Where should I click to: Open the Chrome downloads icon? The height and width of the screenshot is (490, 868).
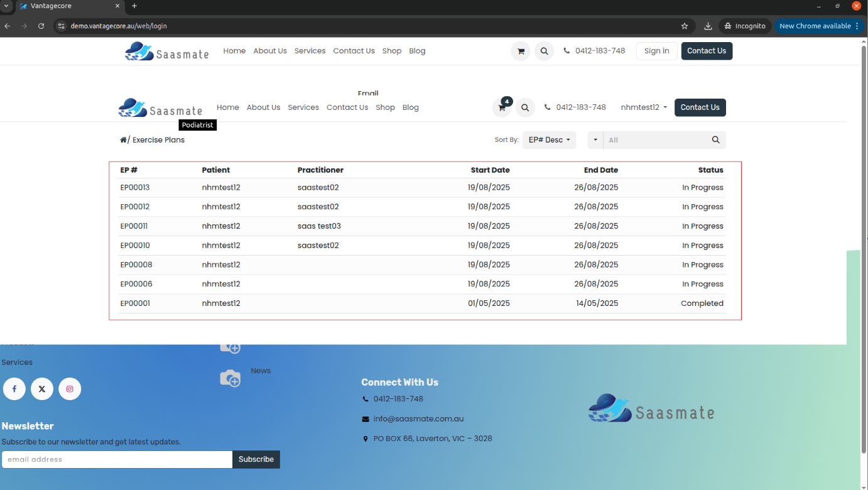[x=708, y=26]
